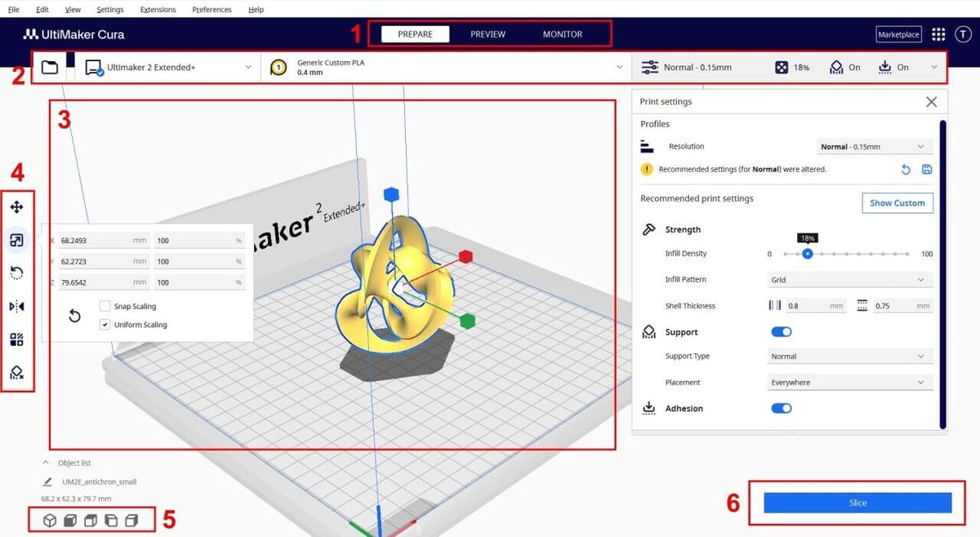Viewport: 980px width, 537px height.
Task: Click the Slice button
Action: tap(857, 503)
